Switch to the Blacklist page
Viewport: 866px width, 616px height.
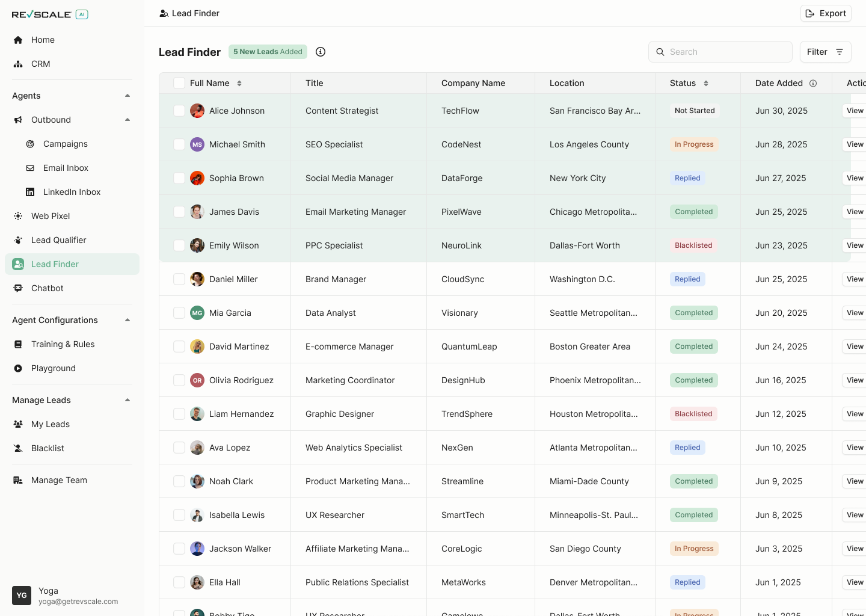[48, 448]
